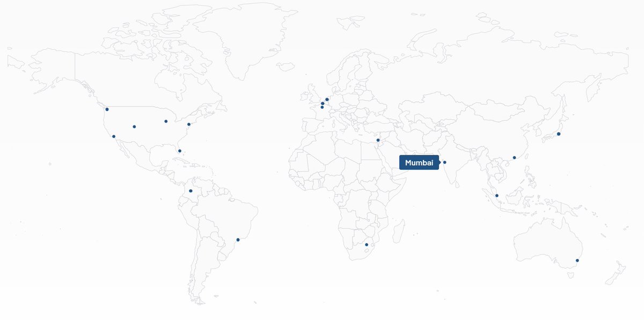Viewport: 644px width, 320px height.
Task: Choose the middle European dot near Belgium
Action: click(x=323, y=103)
